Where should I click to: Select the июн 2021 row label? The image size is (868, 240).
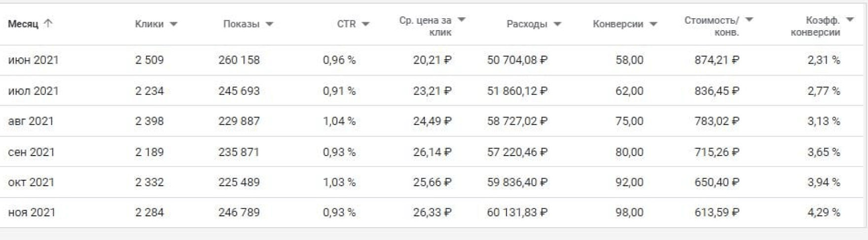tap(33, 60)
